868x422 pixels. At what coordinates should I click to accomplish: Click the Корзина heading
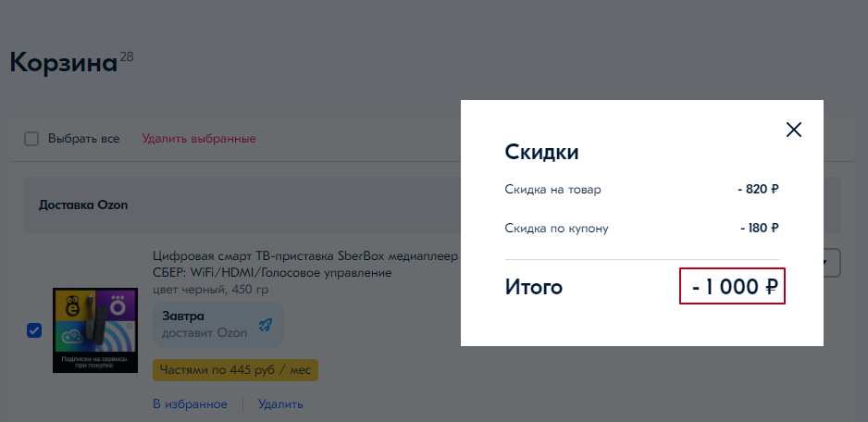coord(64,62)
